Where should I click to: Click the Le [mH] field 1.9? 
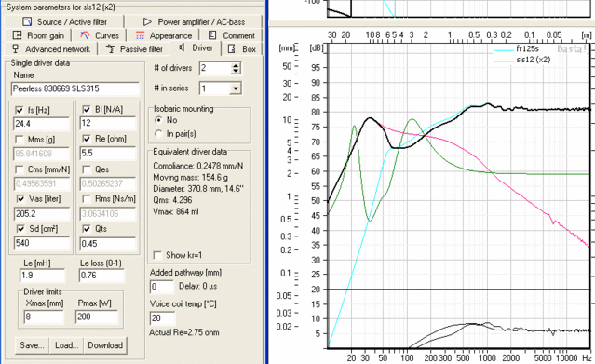click(42, 276)
